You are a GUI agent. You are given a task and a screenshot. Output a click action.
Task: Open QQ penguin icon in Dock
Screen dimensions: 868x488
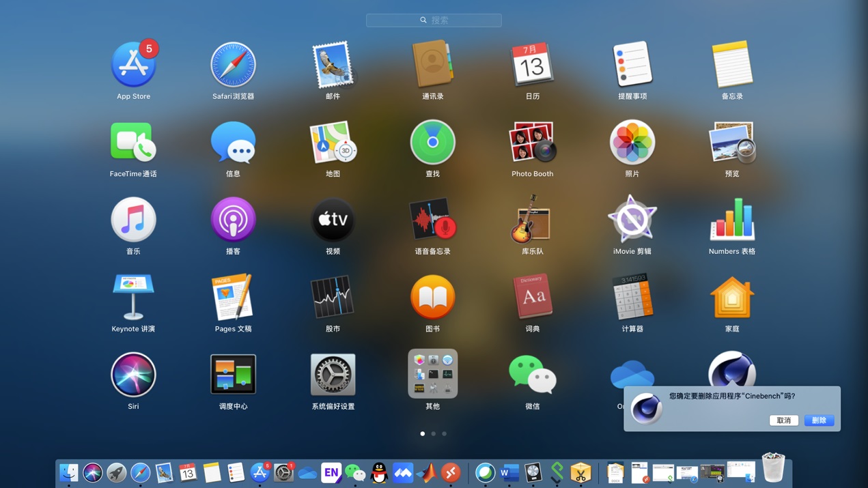click(379, 472)
